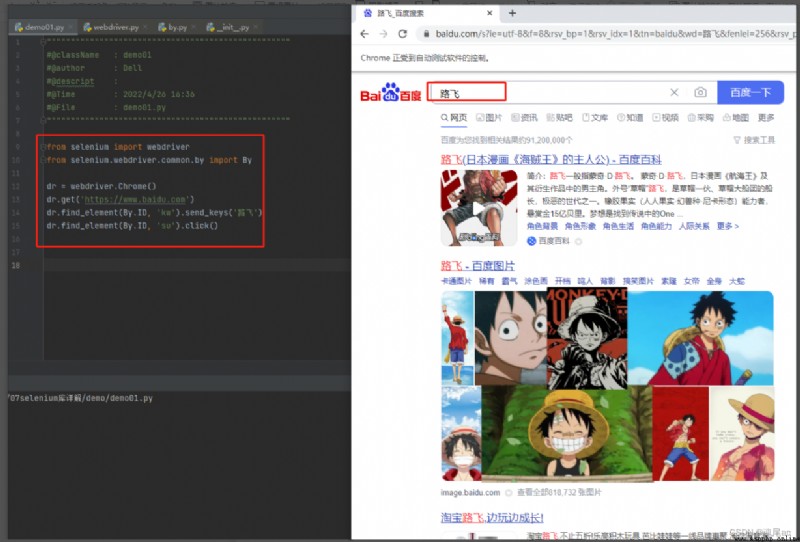Click the 百度一下 search button
This screenshot has height=542, width=800.
click(x=751, y=92)
